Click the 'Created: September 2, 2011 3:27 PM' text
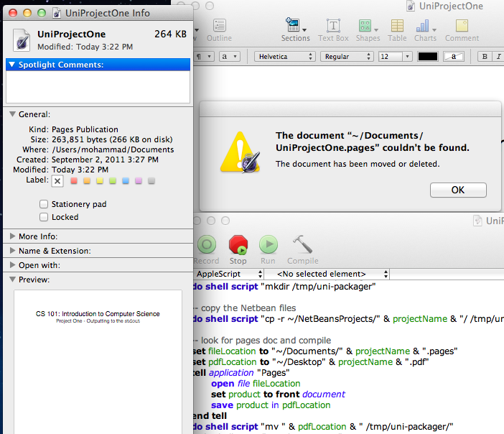This screenshot has width=504, height=434. tap(88, 160)
